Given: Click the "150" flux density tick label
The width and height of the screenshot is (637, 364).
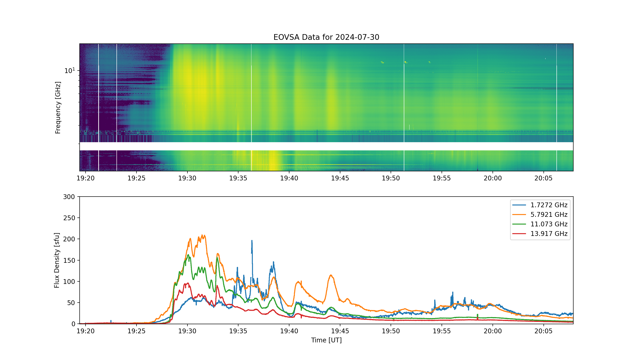Looking at the screenshot, I should 69,260.
